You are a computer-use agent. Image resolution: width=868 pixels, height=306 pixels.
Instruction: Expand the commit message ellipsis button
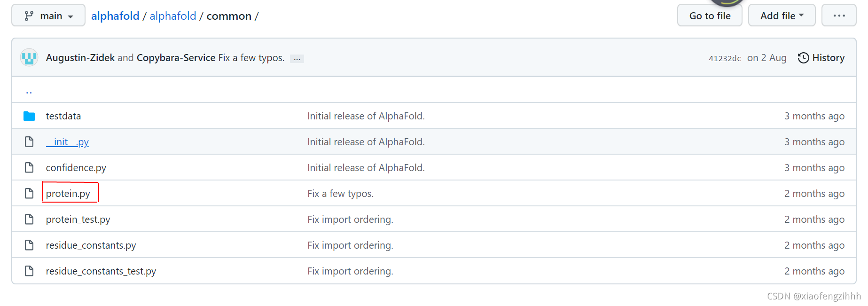[x=297, y=59]
